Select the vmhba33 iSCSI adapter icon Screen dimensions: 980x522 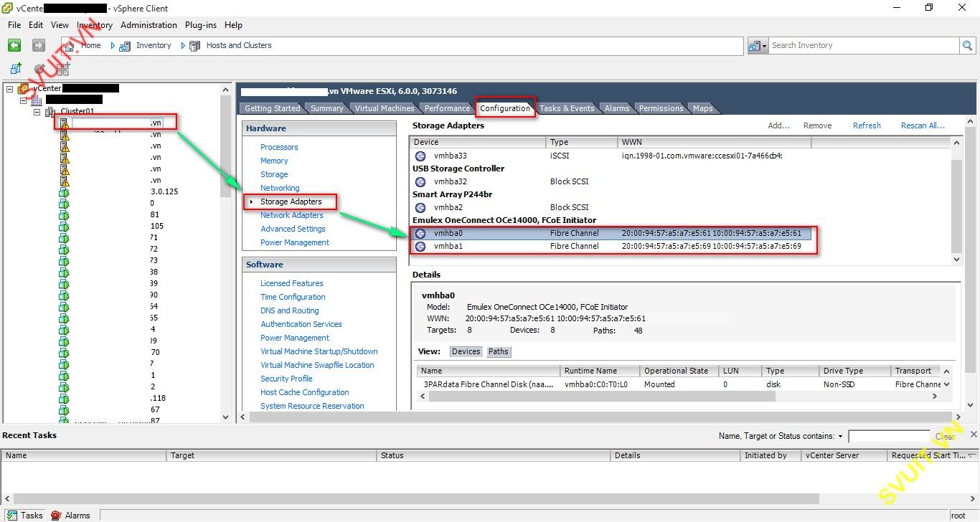[x=420, y=156]
